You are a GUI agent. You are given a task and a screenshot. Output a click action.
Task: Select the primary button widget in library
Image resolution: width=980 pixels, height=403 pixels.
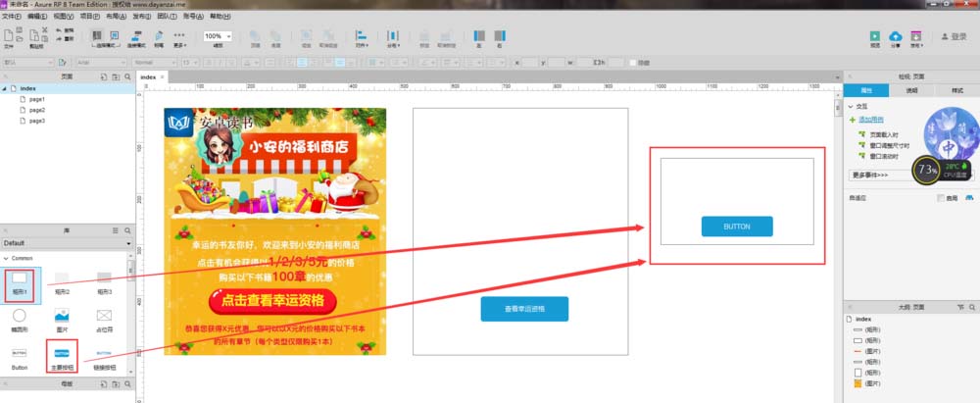62,357
